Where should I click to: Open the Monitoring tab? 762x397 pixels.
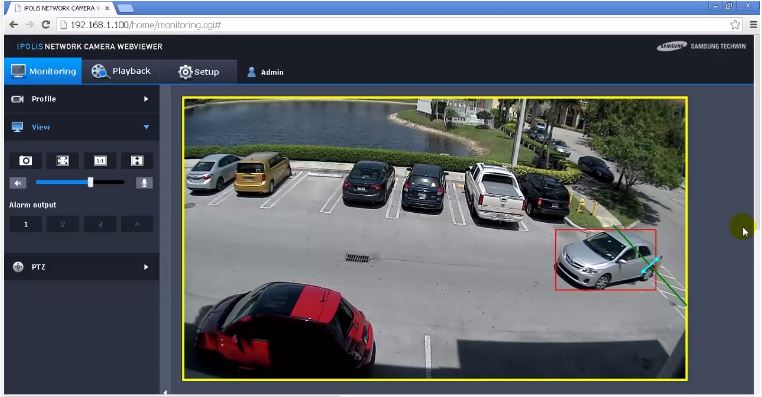(x=43, y=71)
